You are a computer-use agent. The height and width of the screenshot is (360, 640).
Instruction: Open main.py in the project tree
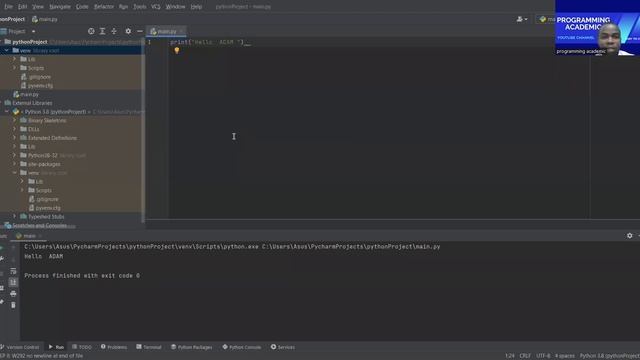click(26, 94)
